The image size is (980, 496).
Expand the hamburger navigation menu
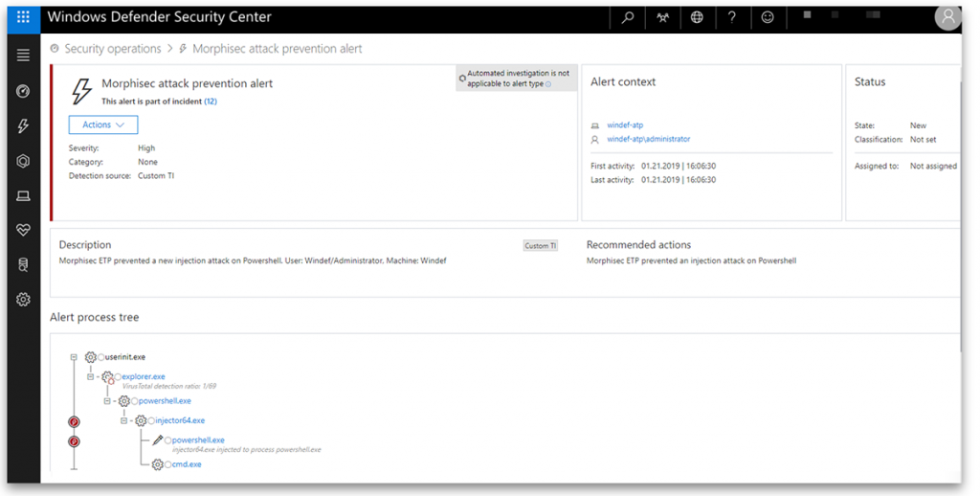click(24, 56)
